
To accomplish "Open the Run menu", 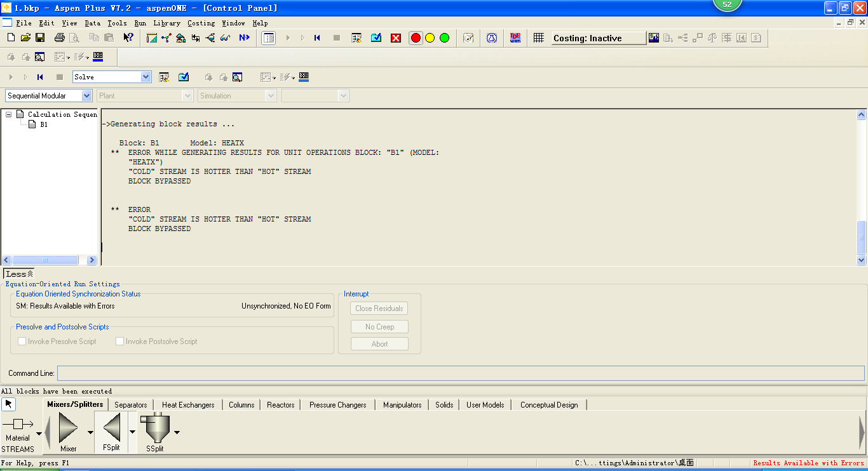I will coord(140,23).
